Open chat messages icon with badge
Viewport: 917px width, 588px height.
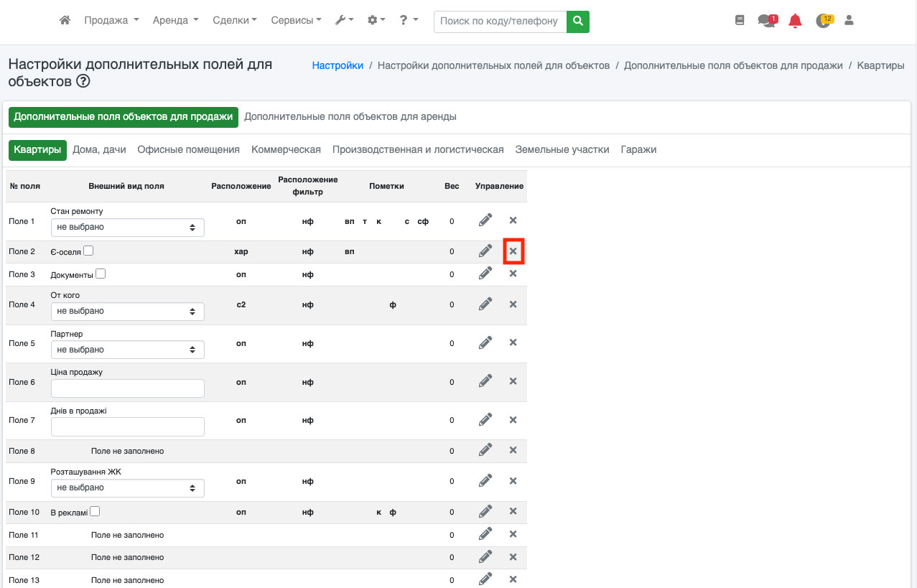766,21
